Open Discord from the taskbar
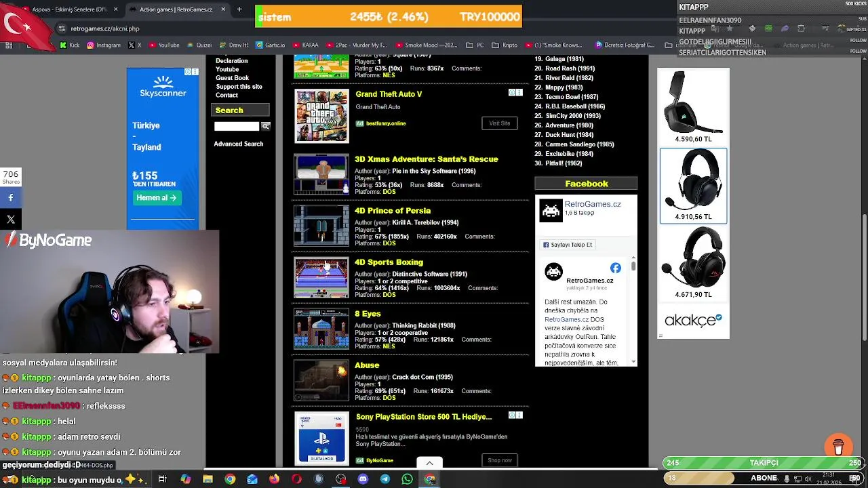Screen dimensions: 868x488 363,479
